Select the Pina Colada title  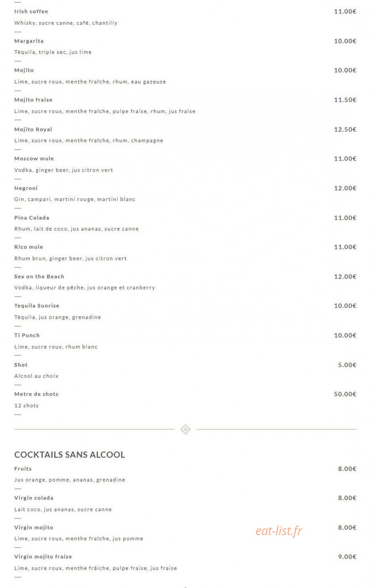click(x=32, y=218)
